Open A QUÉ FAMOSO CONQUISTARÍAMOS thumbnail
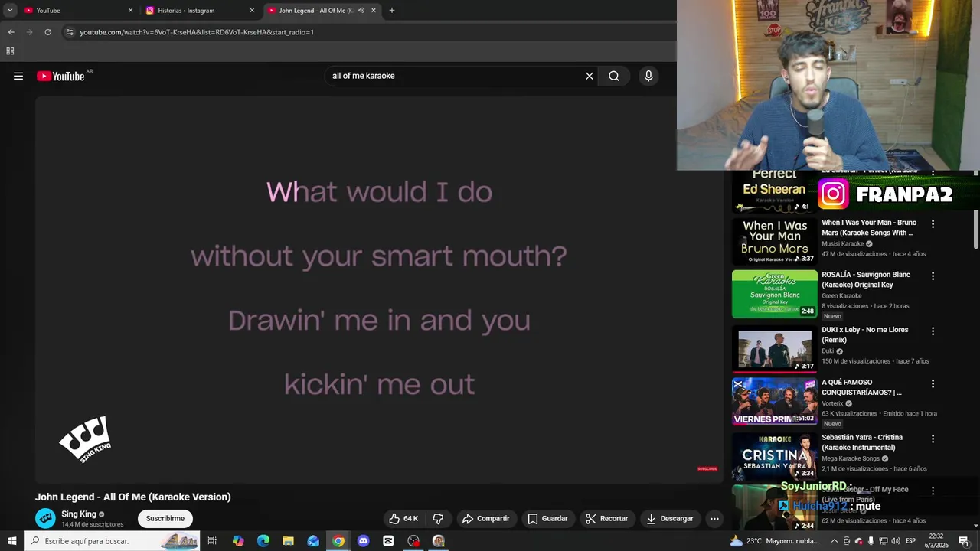This screenshot has width=980, height=551. [x=775, y=401]
